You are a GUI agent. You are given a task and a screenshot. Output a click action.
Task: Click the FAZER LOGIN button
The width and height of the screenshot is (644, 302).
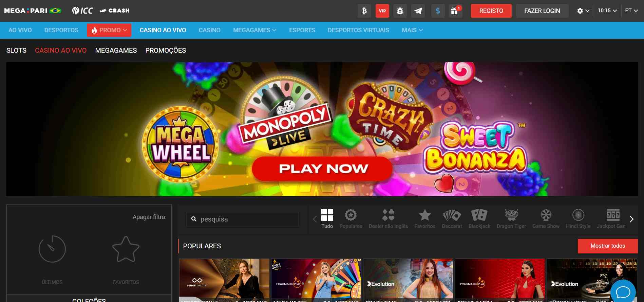pos(542,11)
